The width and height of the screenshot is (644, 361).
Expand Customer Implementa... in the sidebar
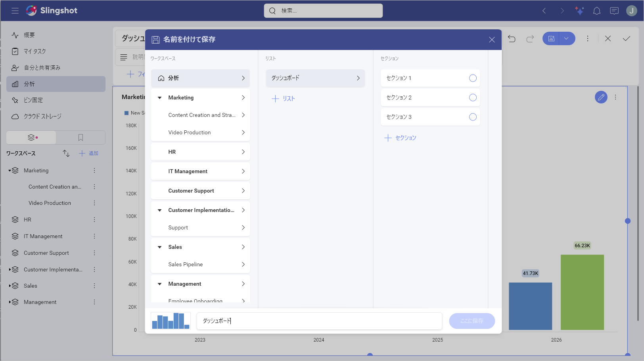click(x=10, y=269)
